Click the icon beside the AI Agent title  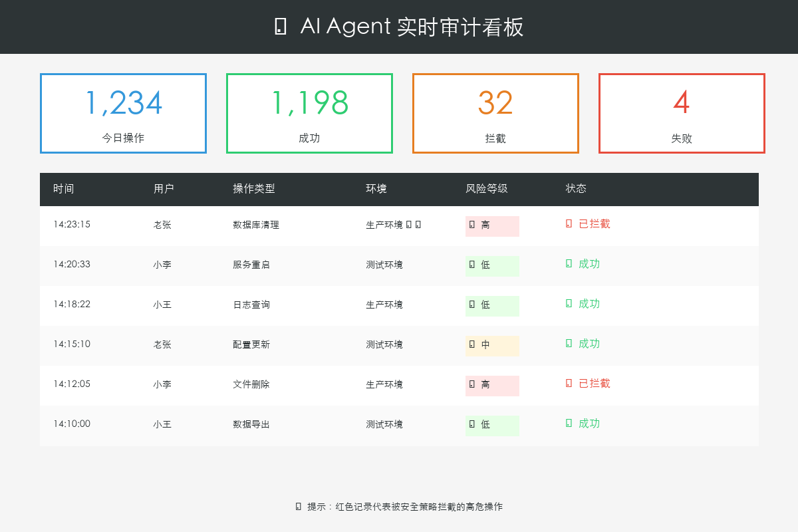point(281,27)
